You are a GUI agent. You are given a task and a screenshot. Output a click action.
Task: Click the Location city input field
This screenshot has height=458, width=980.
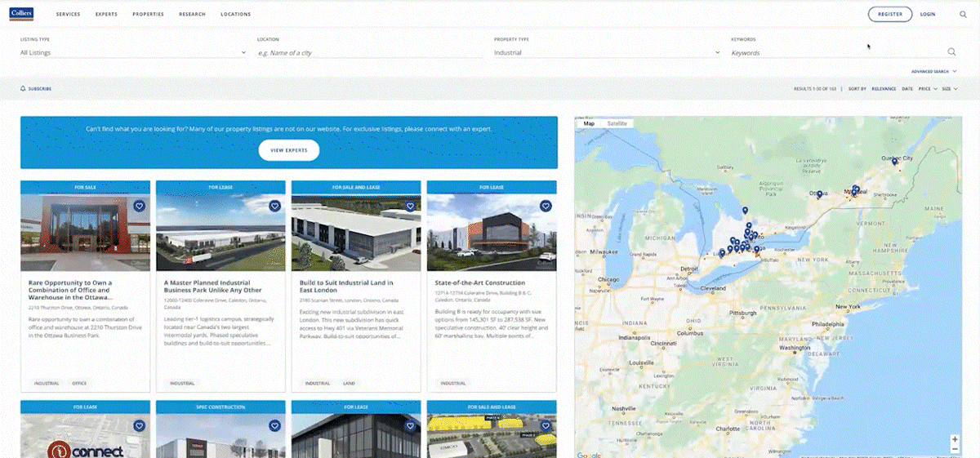point(367,53)
